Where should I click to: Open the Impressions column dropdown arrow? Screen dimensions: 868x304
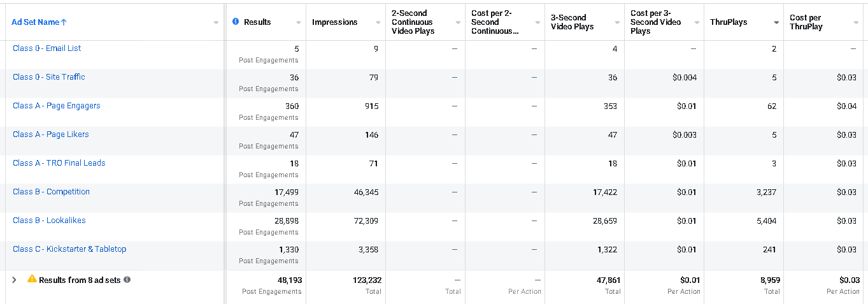[x=378, y=23]
